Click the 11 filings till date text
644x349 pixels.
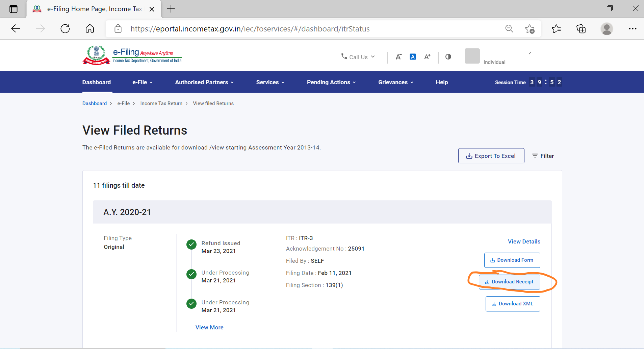119,185
